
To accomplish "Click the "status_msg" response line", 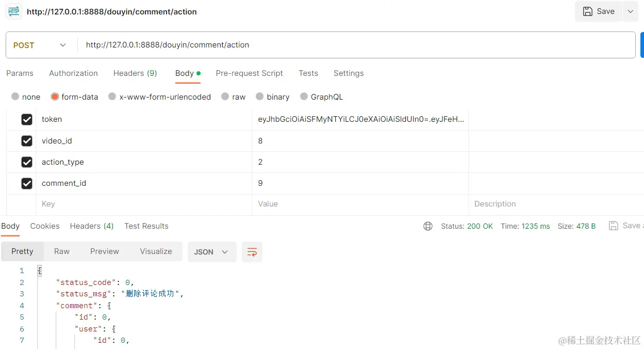I will point(120,294).
